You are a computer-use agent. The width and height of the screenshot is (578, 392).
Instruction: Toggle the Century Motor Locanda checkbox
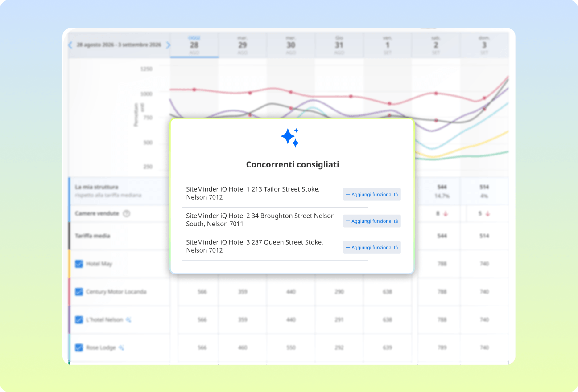(x=79, y=292)
